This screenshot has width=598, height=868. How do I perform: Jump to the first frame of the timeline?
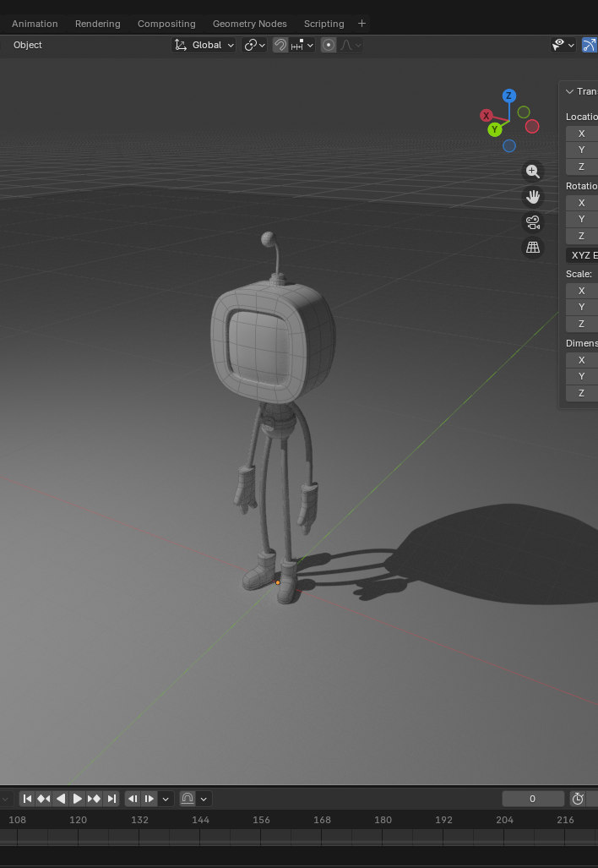click(x=27, y=799)
